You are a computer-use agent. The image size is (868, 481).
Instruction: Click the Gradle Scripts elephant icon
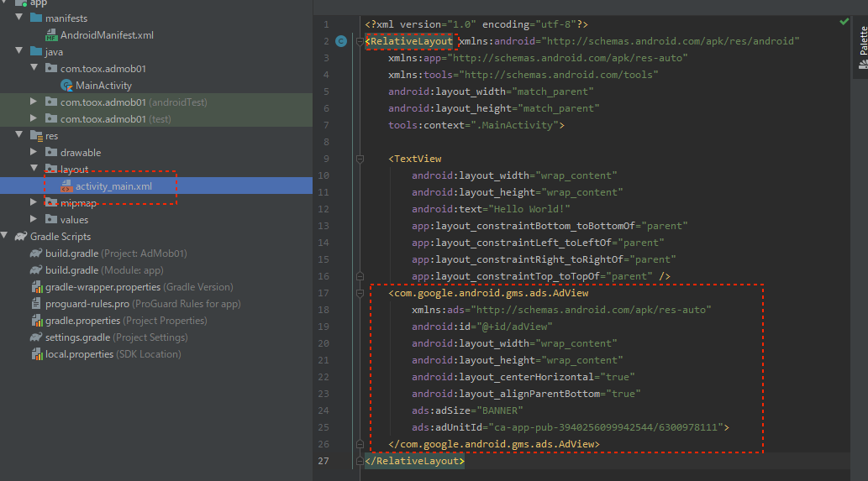[21, 236]
